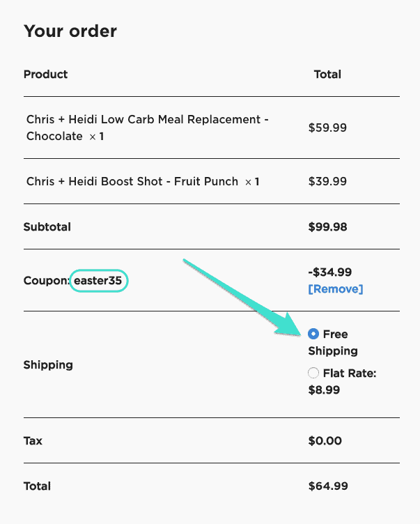Click the Total label in the bottom row
Image resolution: width=420 pixels, height=524 pixels.
(38, 486)
